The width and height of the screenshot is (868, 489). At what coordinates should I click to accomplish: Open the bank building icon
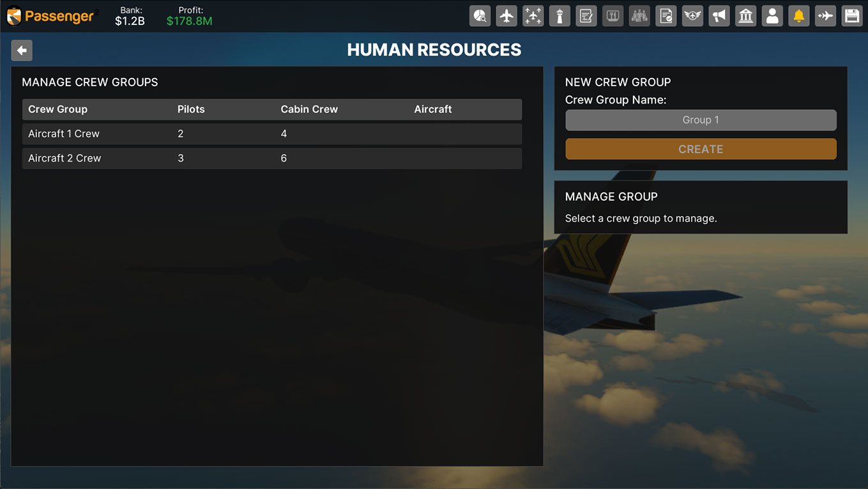click(x=745, y=16)
